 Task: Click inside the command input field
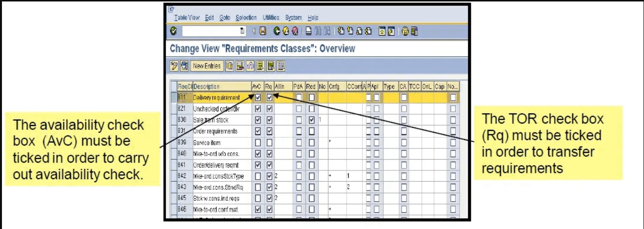coord(210,31)
